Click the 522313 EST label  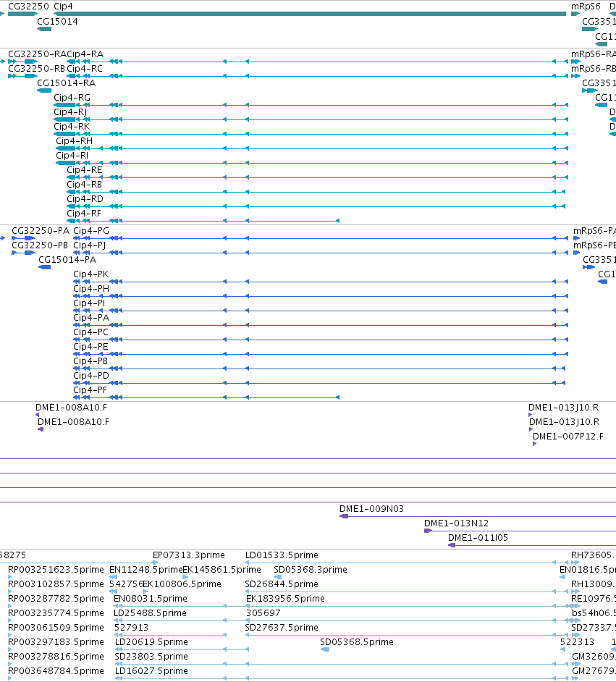(578, 642)
